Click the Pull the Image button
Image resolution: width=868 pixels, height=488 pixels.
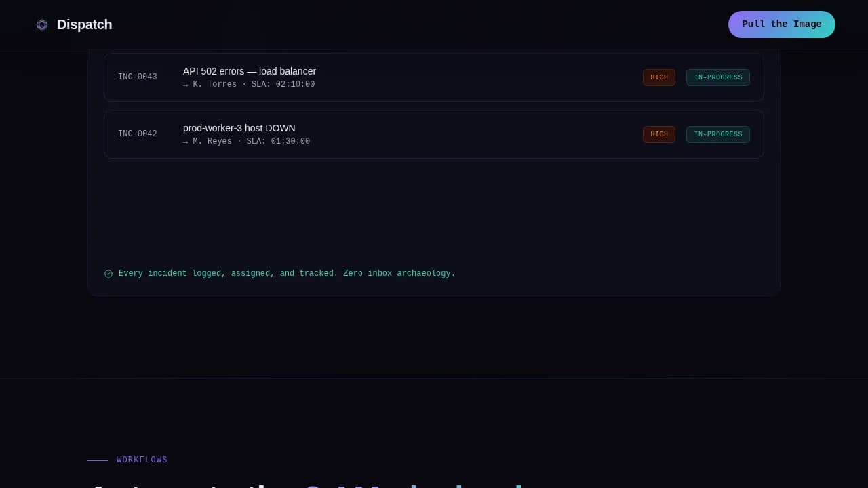781,24
